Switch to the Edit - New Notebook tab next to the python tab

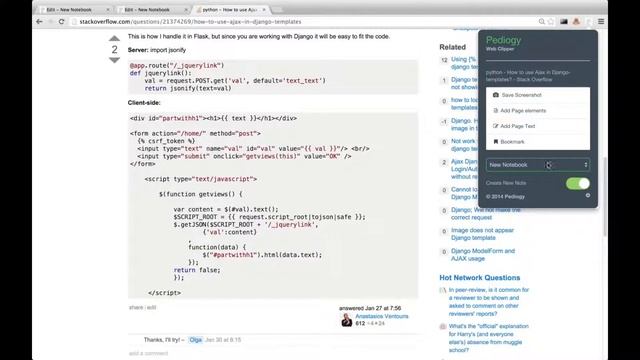[152, 9]
